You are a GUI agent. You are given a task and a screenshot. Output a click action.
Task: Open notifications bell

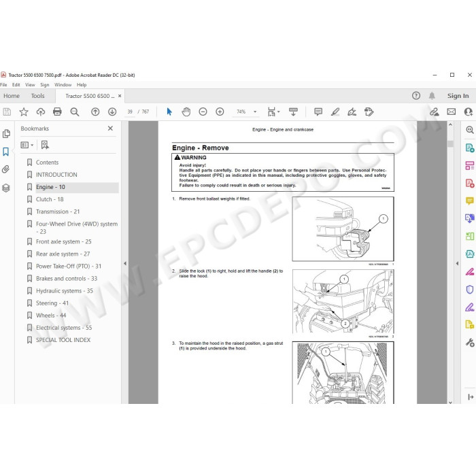[432, 96]
